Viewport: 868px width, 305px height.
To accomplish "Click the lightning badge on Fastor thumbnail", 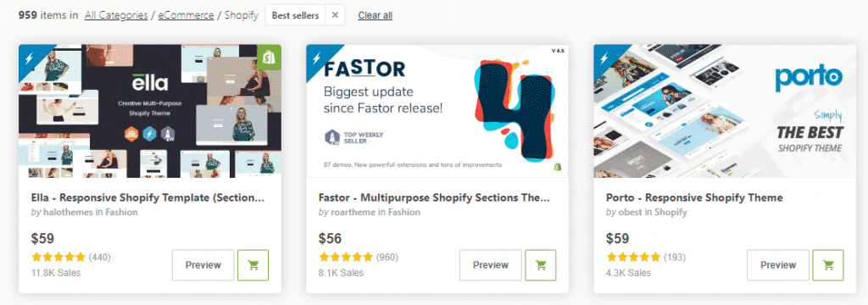I will point(319,57).
